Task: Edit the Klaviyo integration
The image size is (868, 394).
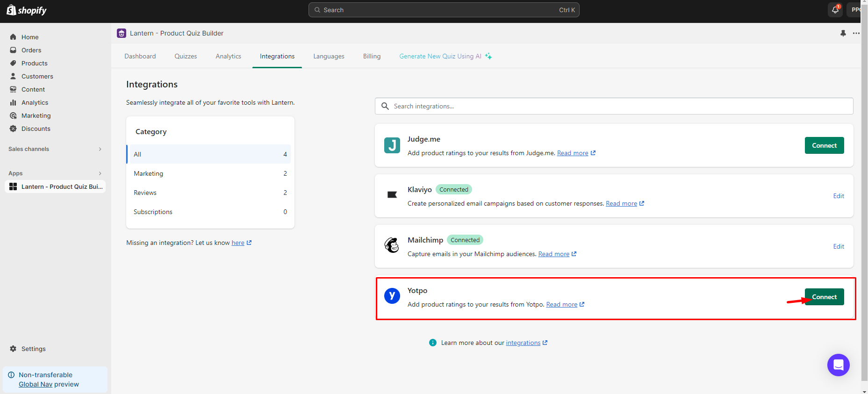Action: (839, 196)
